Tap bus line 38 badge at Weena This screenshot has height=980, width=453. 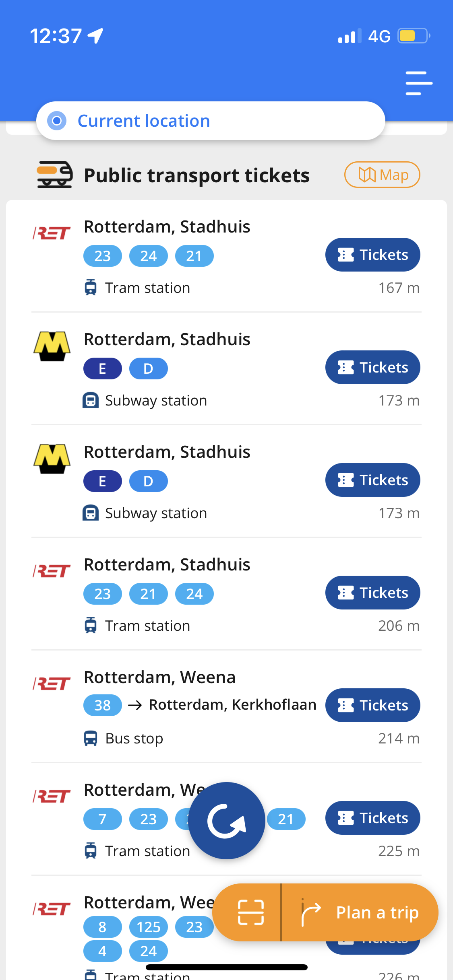[x=103, y=705]
